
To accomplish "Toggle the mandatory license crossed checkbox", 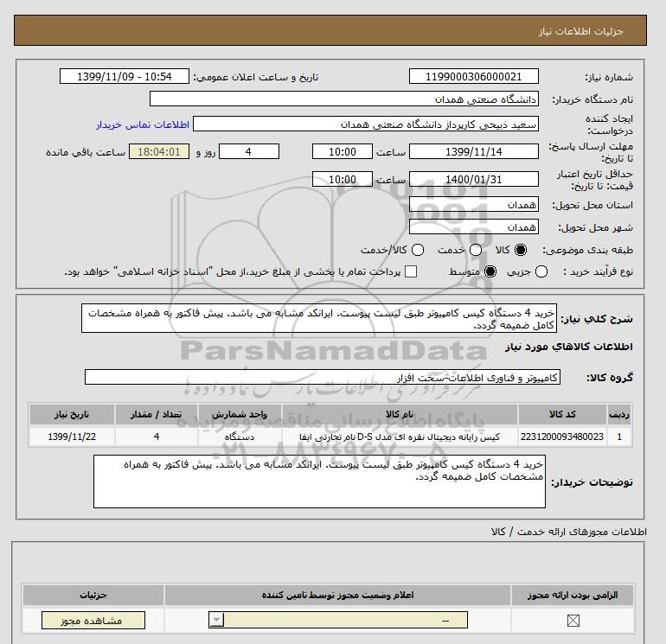I will [573, 621].
